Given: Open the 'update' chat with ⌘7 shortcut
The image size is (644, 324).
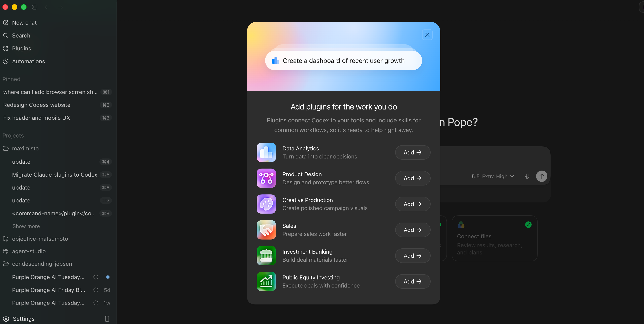Looking at the screenshot, I should pyautogui.click(x=57, y=201).
